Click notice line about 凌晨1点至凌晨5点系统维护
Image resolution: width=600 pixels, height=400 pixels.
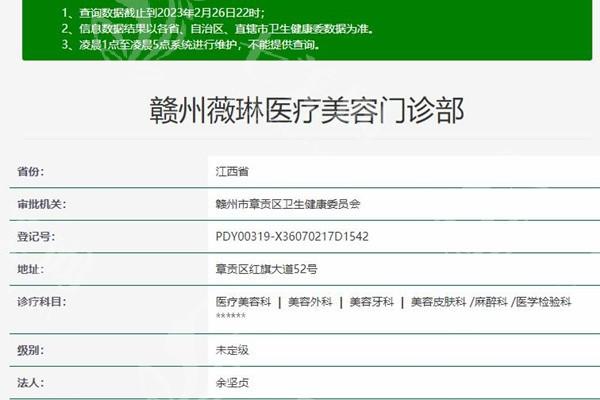pos(191,45)
